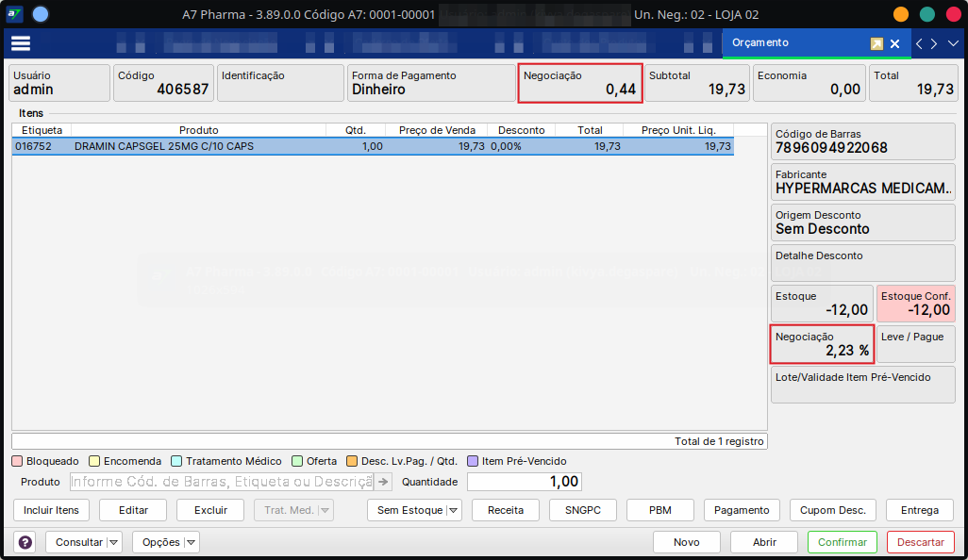
Task: Close the Orçamento tab
Action: click(x=895, y=43)
